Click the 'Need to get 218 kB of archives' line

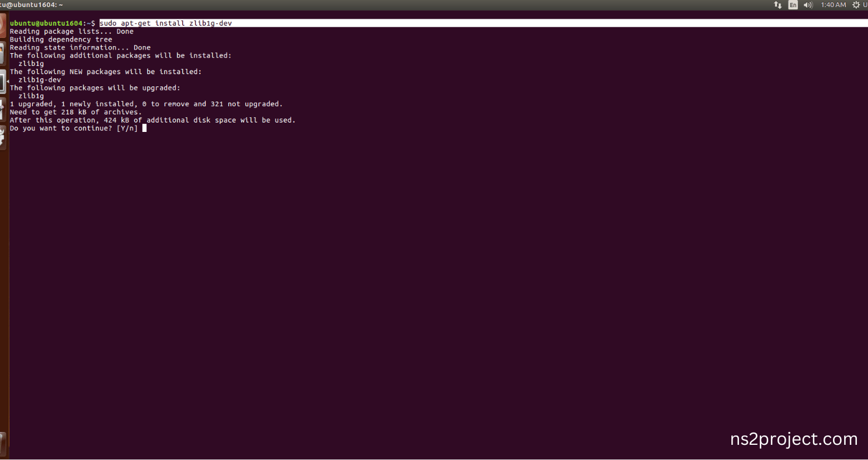click(76, 112)
